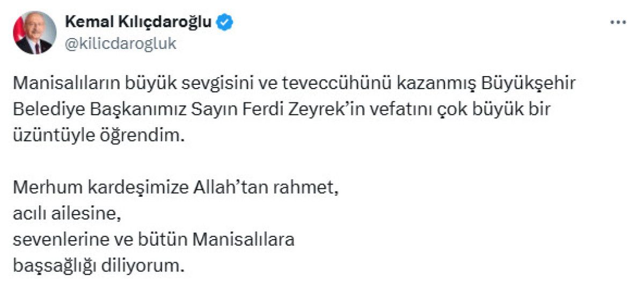The width and height of the screenshot is (644, 288).
Task: Click the final line "başsağlığı diliyorum."
Action: 99,266
